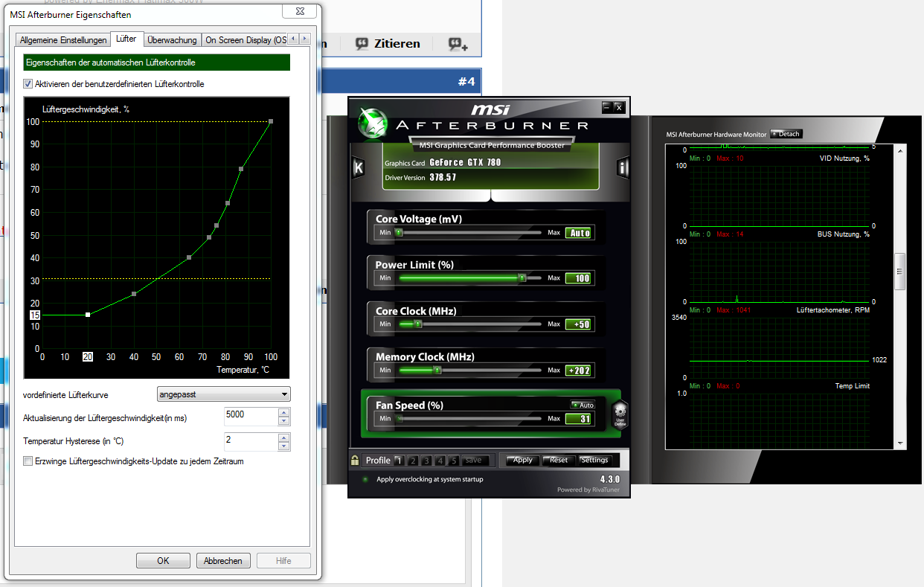Detach the hardware monitor
This screenshot has height=587, width=924.
pos(786,134)
